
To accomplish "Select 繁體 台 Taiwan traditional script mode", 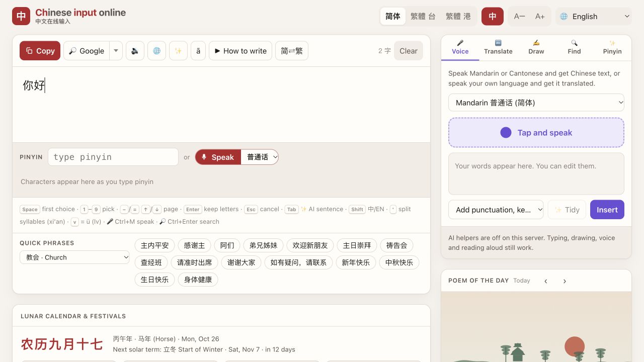I will [423, 16].
